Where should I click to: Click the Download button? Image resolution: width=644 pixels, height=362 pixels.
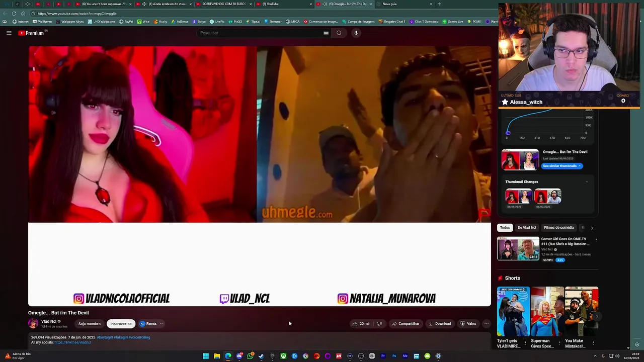pos(440,324)
